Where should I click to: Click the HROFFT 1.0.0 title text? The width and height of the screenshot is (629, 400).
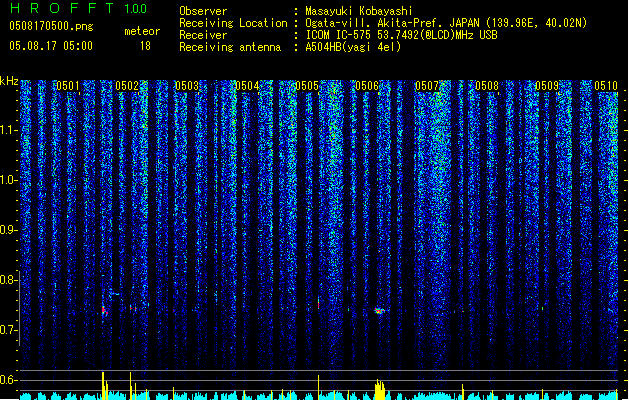[78, 8]
